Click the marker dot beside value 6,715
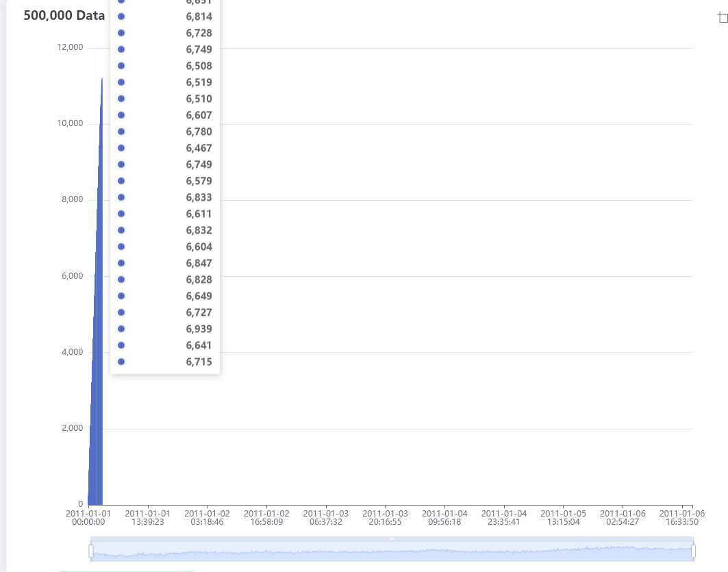This screenshot has height=572, width=728. (121, 361)
